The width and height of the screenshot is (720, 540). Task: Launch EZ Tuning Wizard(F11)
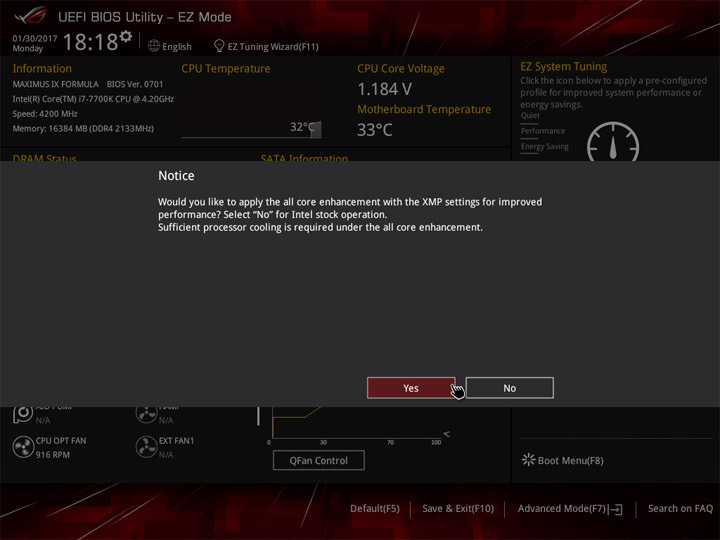click(266, 46)
